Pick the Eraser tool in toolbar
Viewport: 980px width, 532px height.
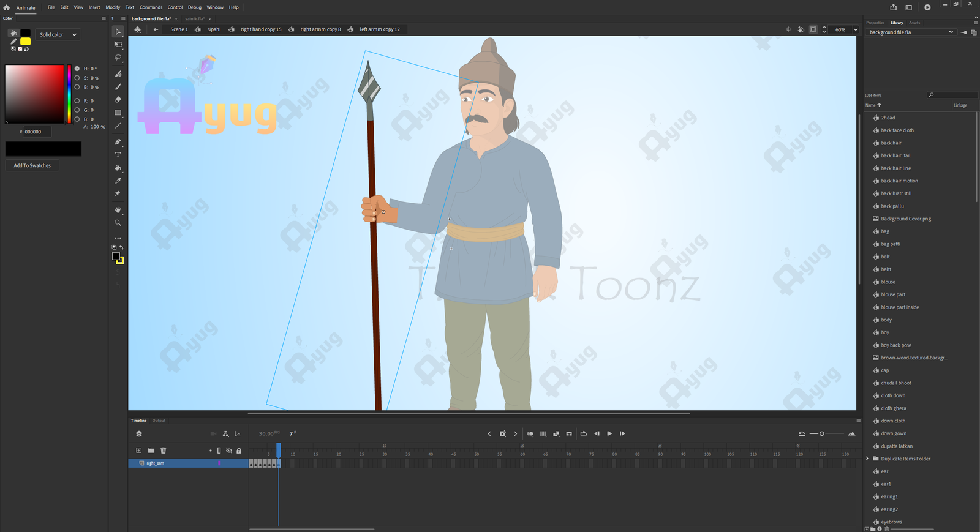click(x=118, y=99)
